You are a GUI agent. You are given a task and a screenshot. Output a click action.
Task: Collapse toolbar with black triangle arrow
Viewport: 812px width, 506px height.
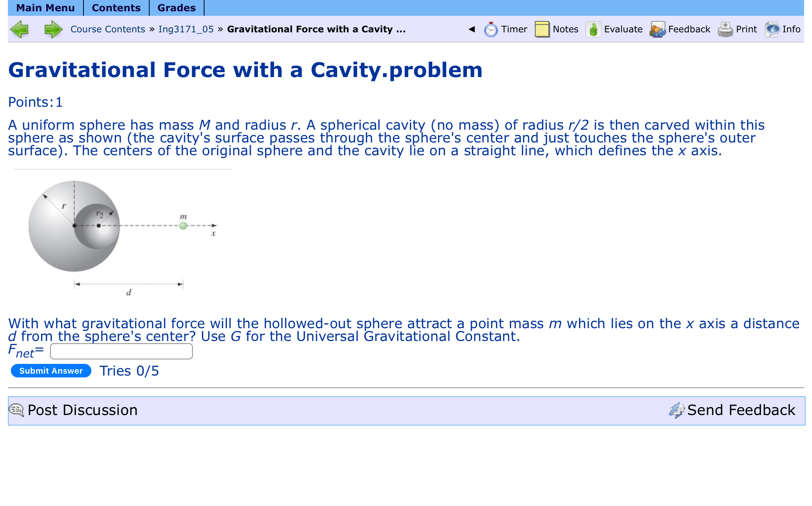pyautogui.click(x=472, y=29)
